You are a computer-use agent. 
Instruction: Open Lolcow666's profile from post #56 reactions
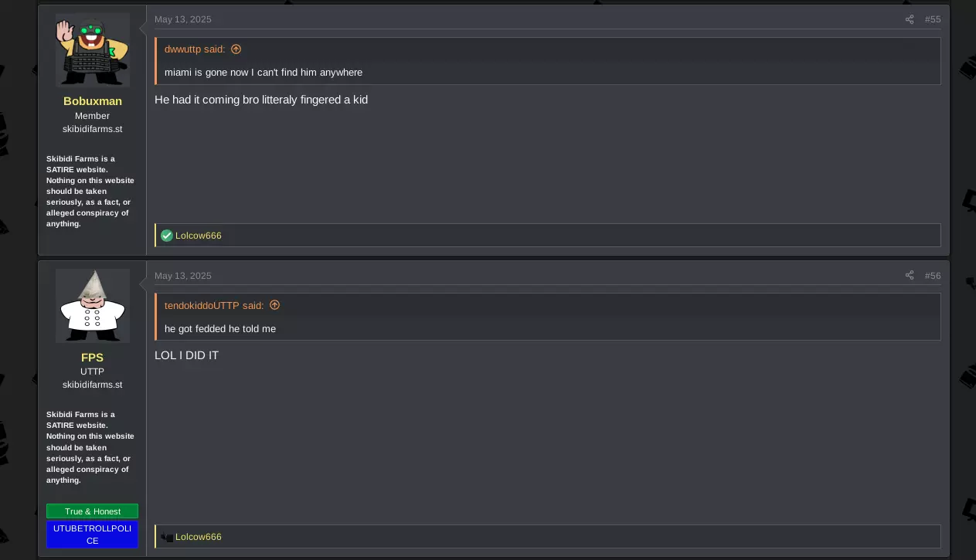tap(199, 537)
